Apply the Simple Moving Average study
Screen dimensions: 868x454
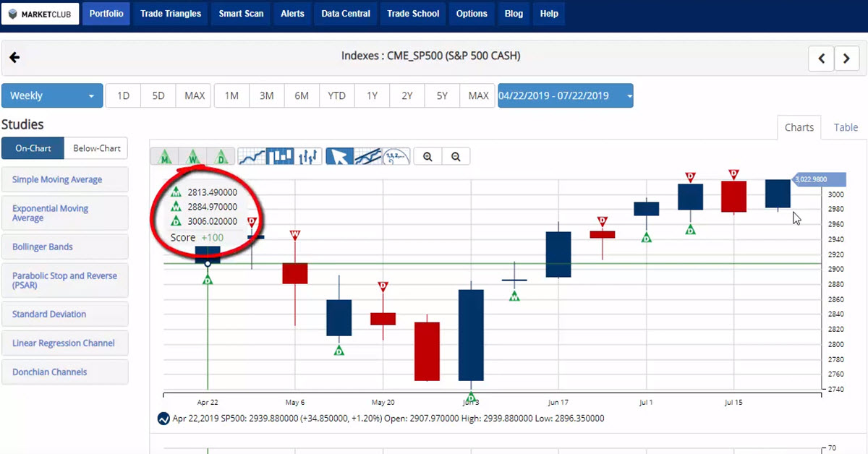[x=65, y=179]
